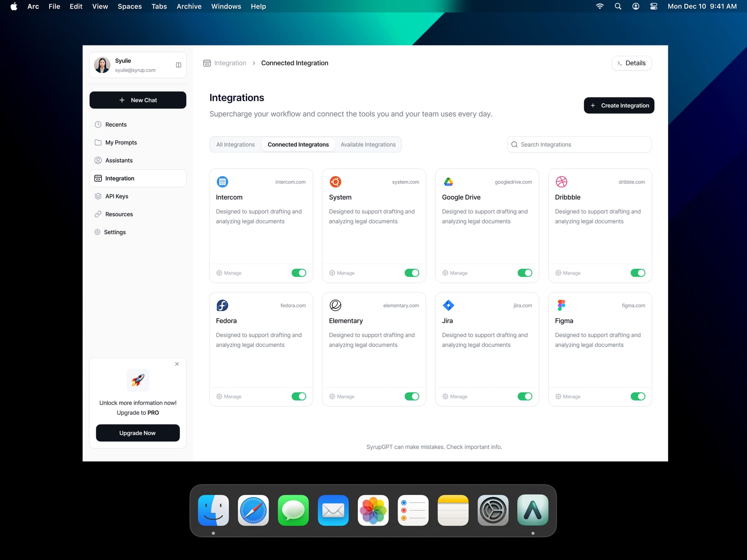747x560 pixels.
Task: Collapse the sidebar using the panel icon
Action: tap(179, 65)
